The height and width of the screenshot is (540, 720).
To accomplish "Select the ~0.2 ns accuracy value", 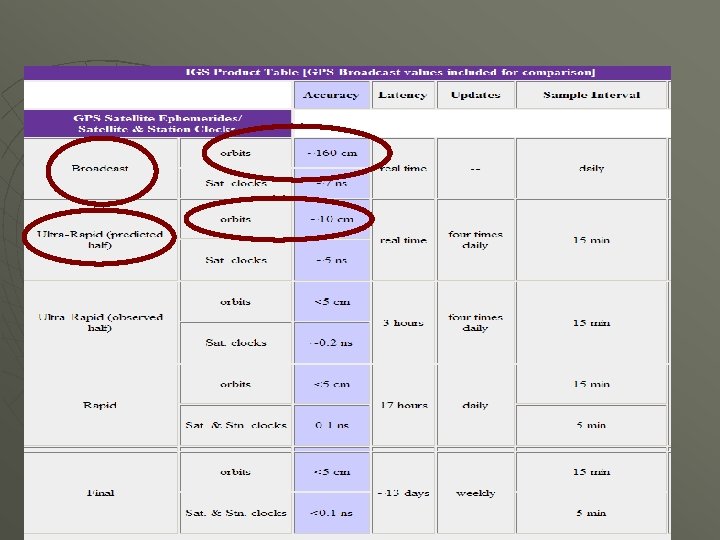I will click(332, 343).
